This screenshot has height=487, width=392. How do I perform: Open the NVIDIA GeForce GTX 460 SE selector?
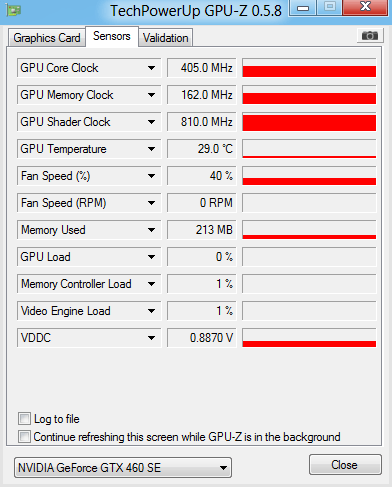pos(123,468)
